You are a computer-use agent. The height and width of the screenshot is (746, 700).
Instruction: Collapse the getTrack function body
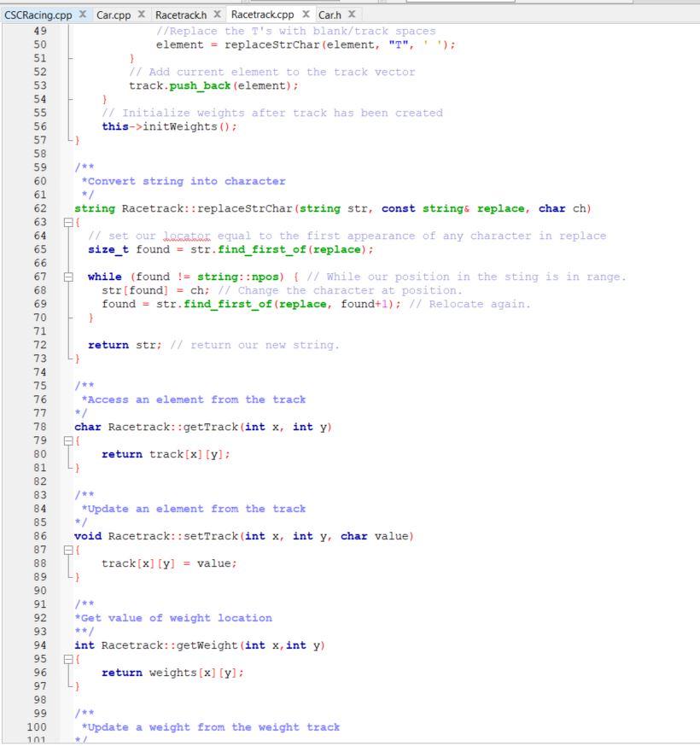click(70, 440)
